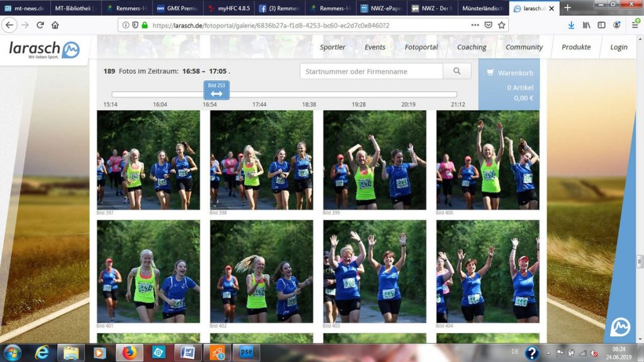
Task: Mute system sound via speaker tray icon
Action: [x=594, y=353]
